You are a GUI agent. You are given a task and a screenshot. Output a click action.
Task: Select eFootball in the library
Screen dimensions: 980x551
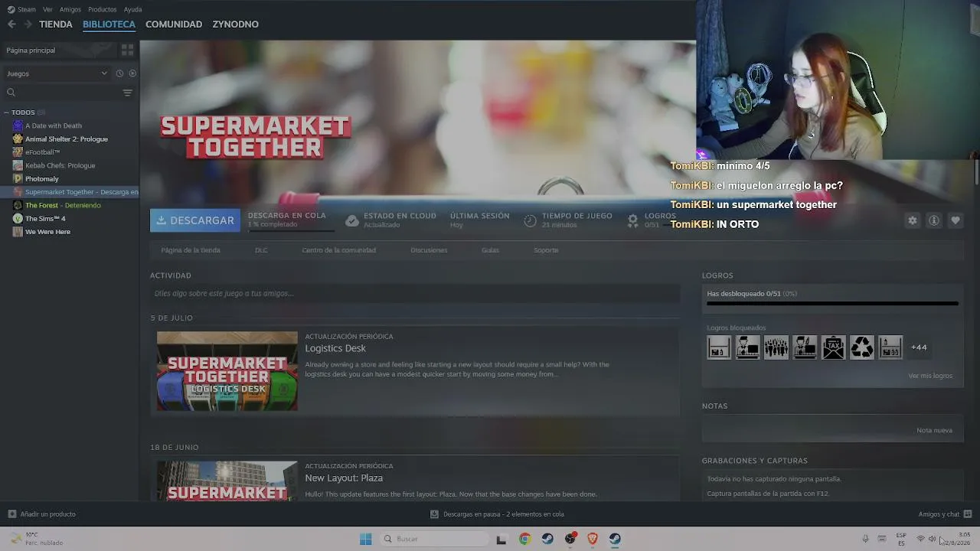click(42, 152)
